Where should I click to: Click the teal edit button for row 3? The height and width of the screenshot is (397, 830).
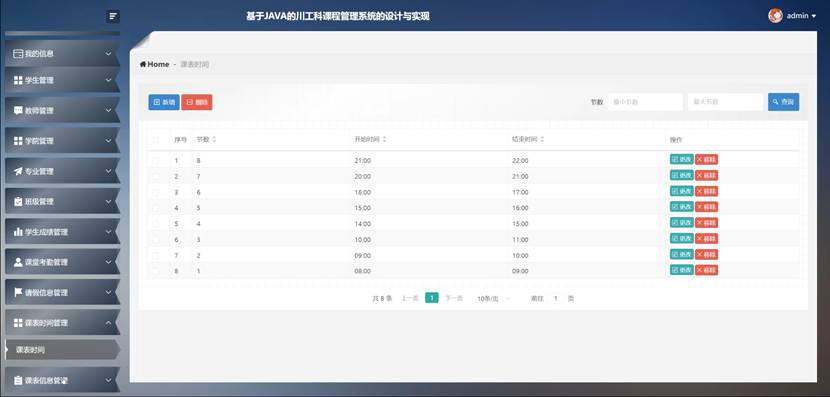(682, 191)
